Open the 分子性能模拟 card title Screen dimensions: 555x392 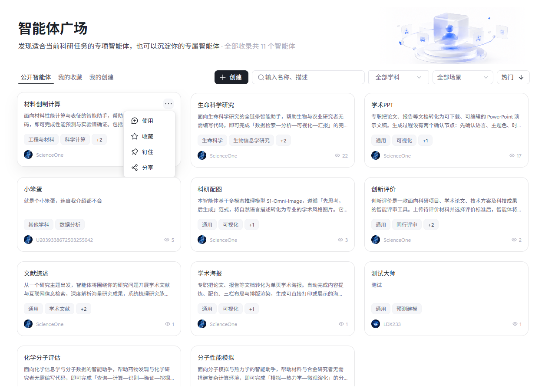coord(216,358)
